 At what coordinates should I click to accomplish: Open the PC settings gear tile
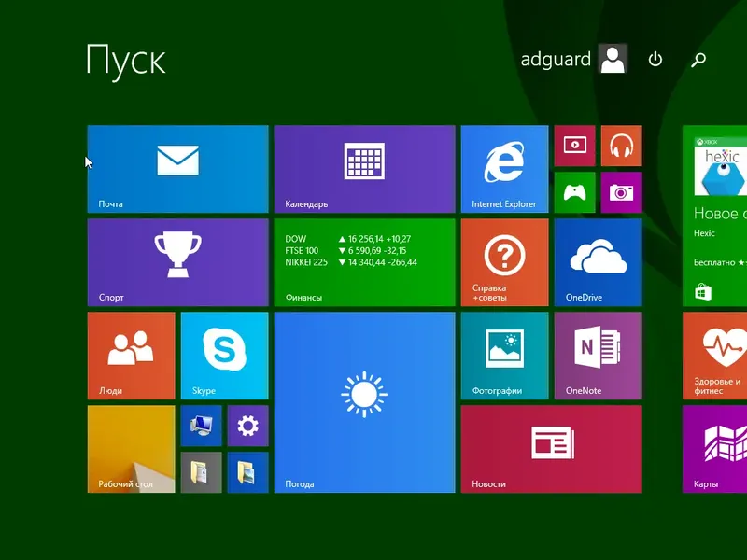[x=247, y=426]
